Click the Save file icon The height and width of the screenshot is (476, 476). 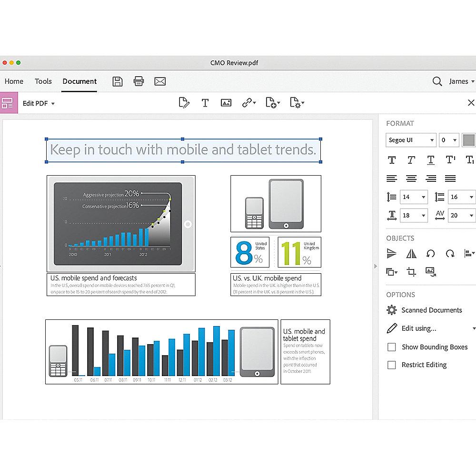(118, 81)
